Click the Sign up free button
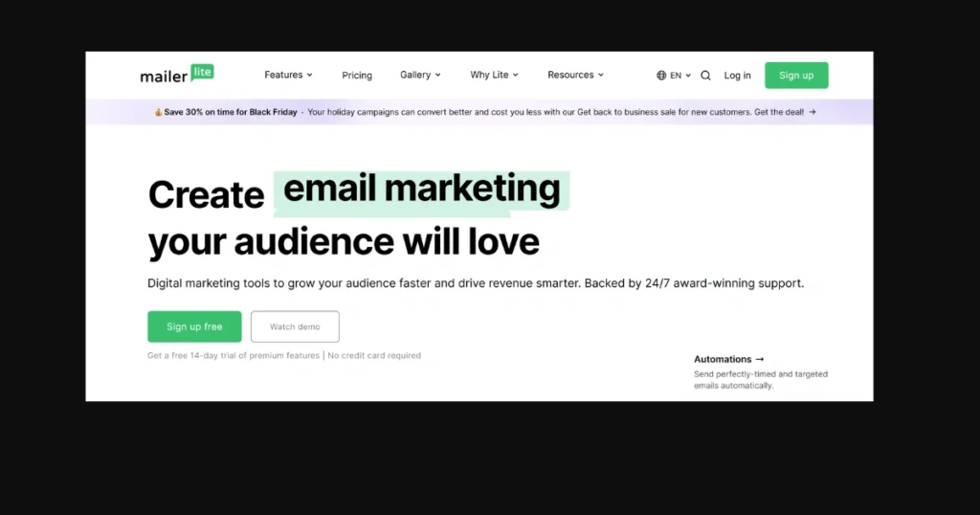Image resolution: width=980 pixels, height=515 pixels. tap(194, 326)
